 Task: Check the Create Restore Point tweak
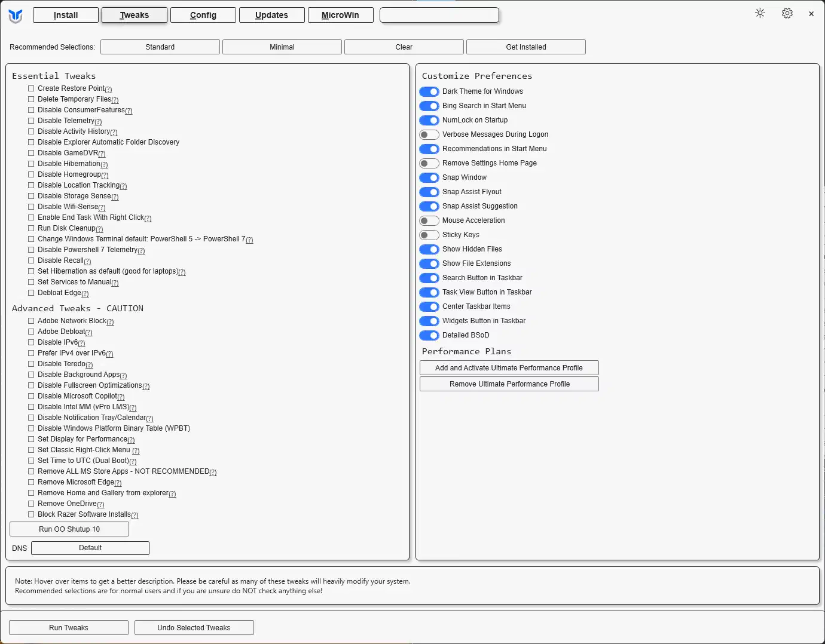(31, 88)
